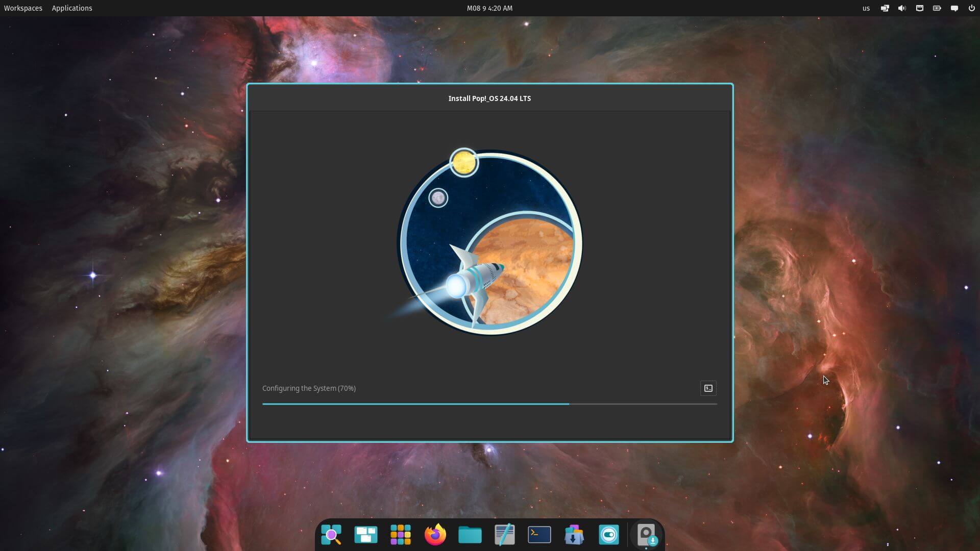Open the text editor from the dock
This screenshot has width=980, height=551.
(x=505, y=535)
